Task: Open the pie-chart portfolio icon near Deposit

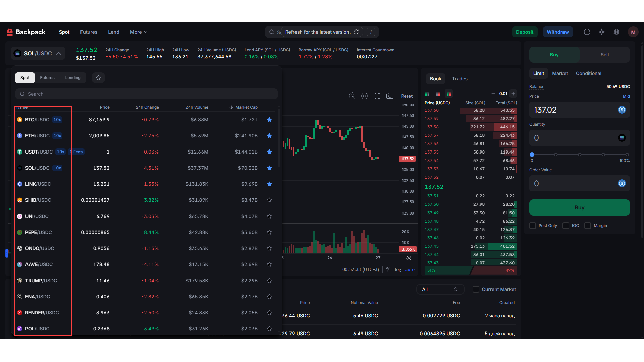Action: [x=587, y=32]
